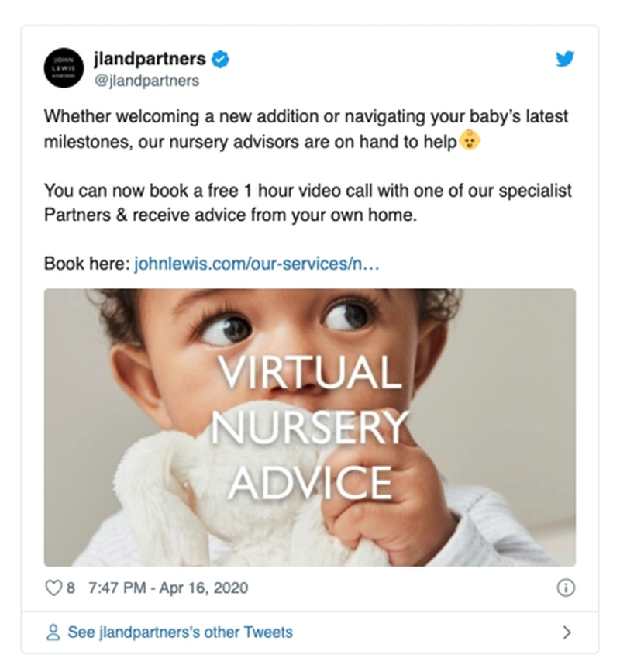Expand the right chevron arrow at the bottom
The width and height of the screenshot is (620, 672).
(567, 632)
